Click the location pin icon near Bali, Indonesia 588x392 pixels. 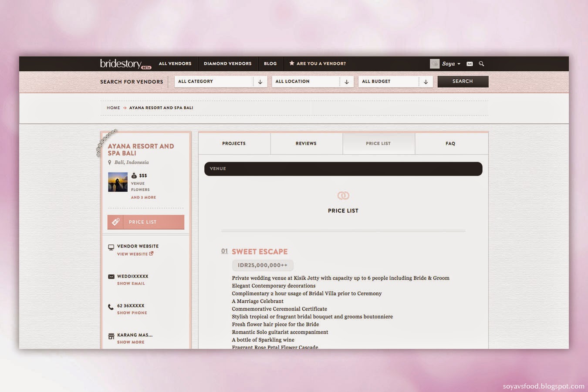pos(110,162)
